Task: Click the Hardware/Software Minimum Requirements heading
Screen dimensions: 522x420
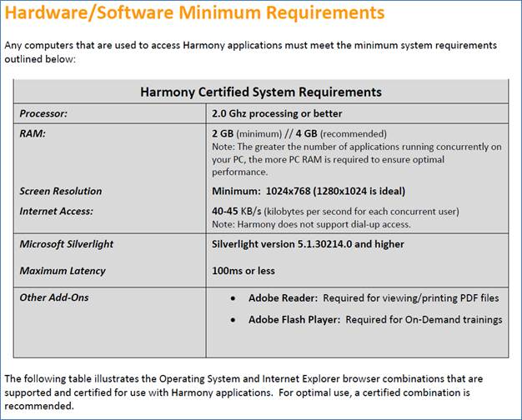Action: click(x=194, y=14)
